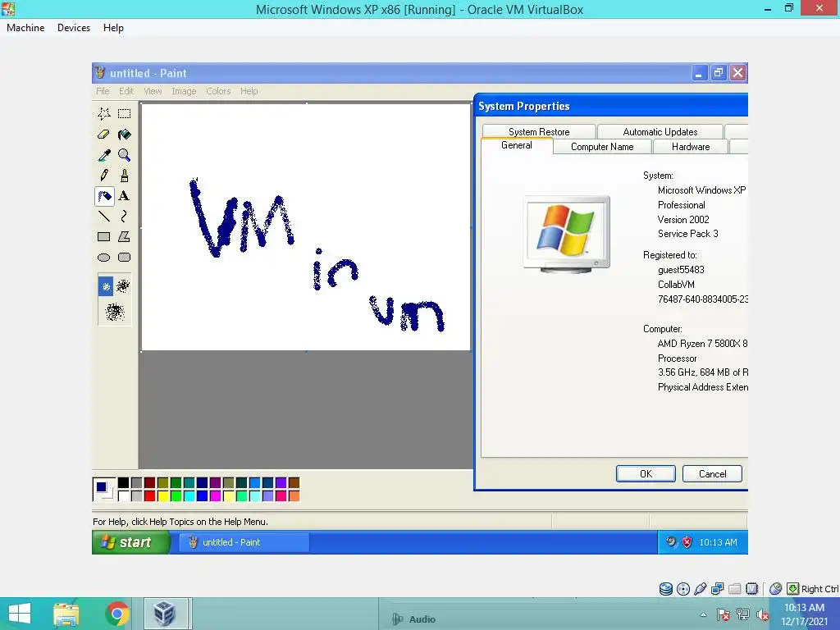Pick the orange color swatch

[294, 496]
